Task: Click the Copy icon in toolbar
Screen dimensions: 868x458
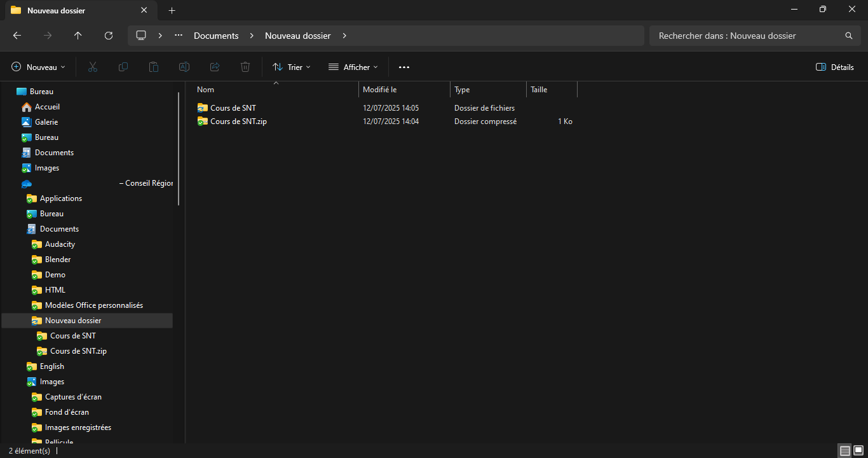Action: [123, 67]
